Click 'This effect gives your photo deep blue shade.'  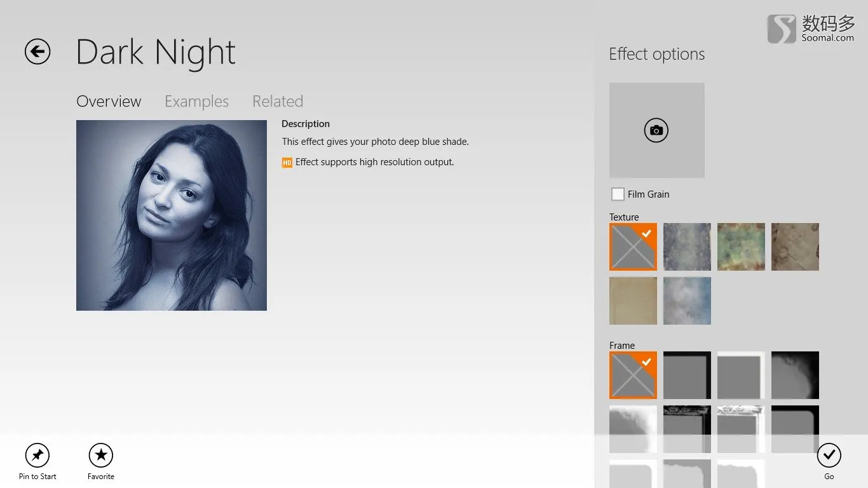375,142
